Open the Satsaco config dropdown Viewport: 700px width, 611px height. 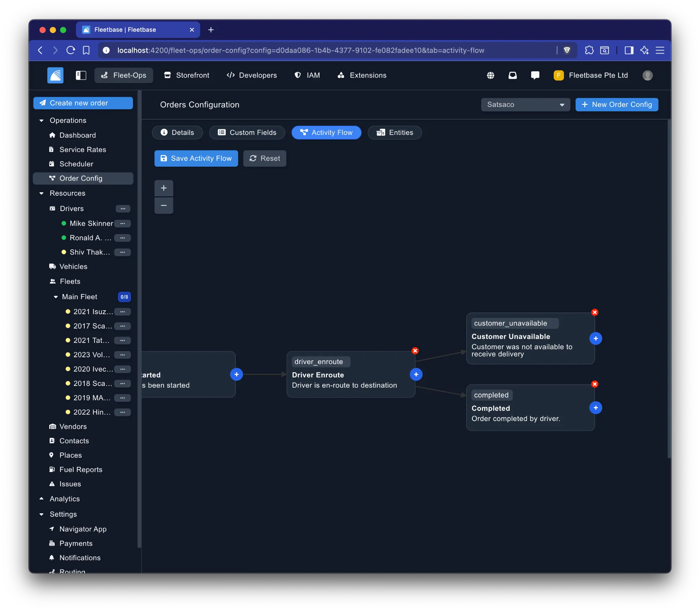point(525,105)
